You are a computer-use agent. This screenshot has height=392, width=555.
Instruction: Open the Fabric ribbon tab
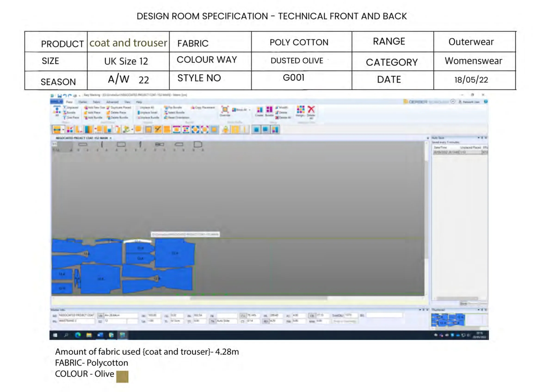coord(97,102)
